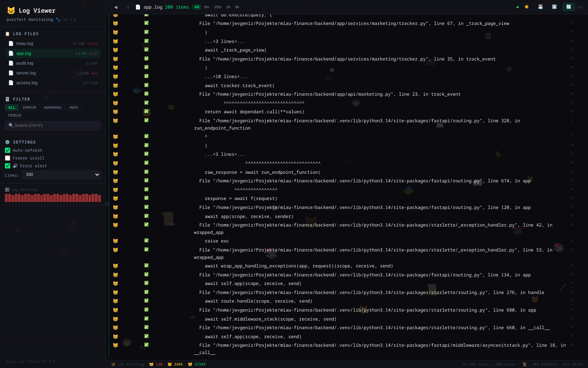This screenshot has width=588, height=368.
Task: Click the file icon beside audit.log
Action: 11,63
